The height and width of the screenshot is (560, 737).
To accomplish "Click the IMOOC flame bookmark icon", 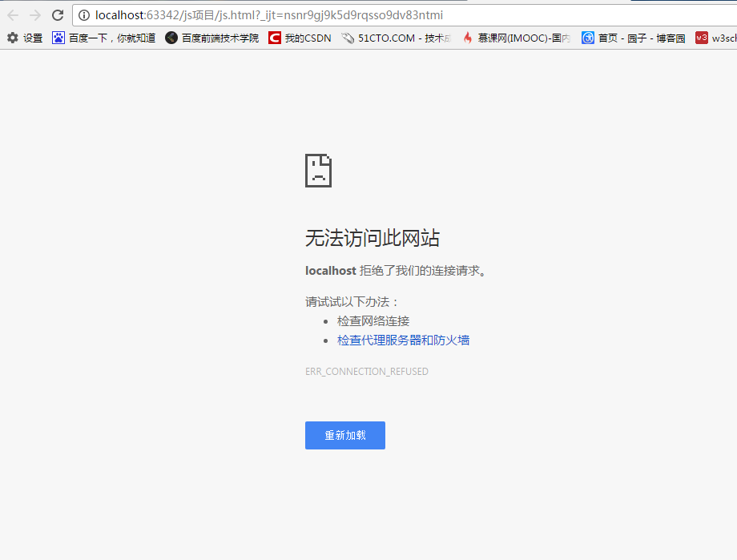I will [x=468, y=38].
